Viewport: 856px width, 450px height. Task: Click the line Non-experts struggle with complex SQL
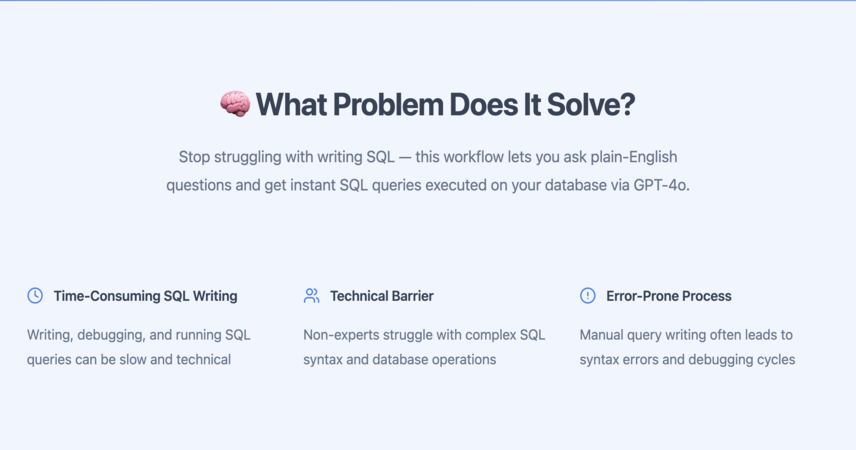(424, 335)
